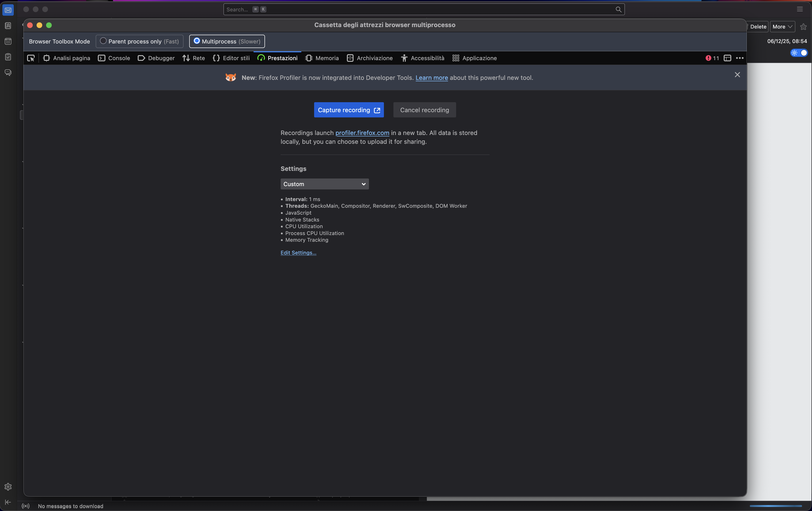This screenshot has width=812, height=511.
Task: Dismiss the Firefox Profiler notification banner
Action: pos(737,75)
